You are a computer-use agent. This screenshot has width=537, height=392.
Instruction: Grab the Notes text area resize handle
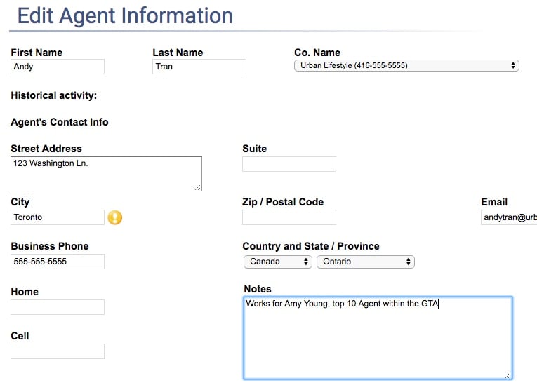(508, 375)
